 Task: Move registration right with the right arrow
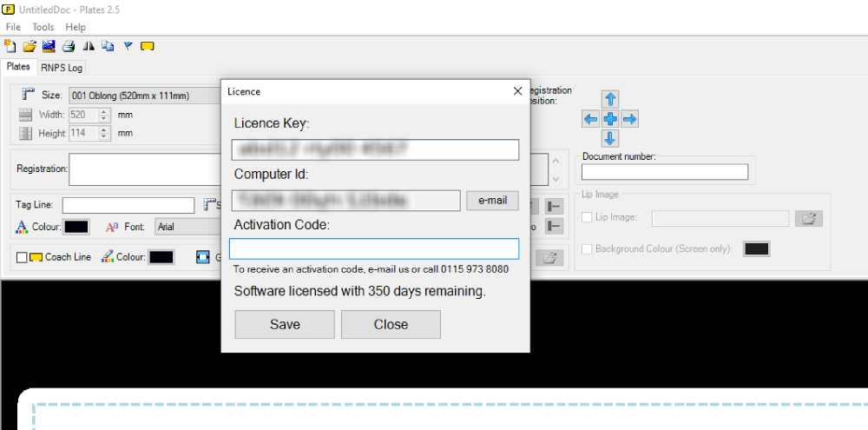click(x=630, y=119)
